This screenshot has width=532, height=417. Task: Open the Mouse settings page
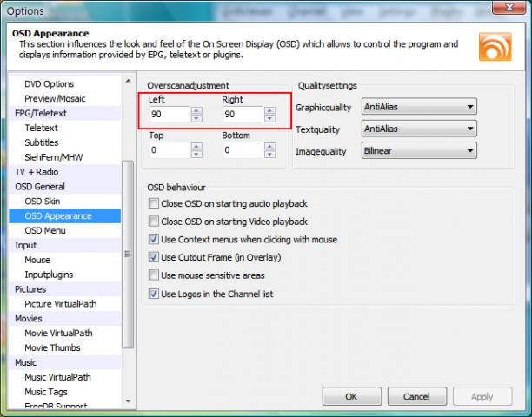[x=37, y=260]
